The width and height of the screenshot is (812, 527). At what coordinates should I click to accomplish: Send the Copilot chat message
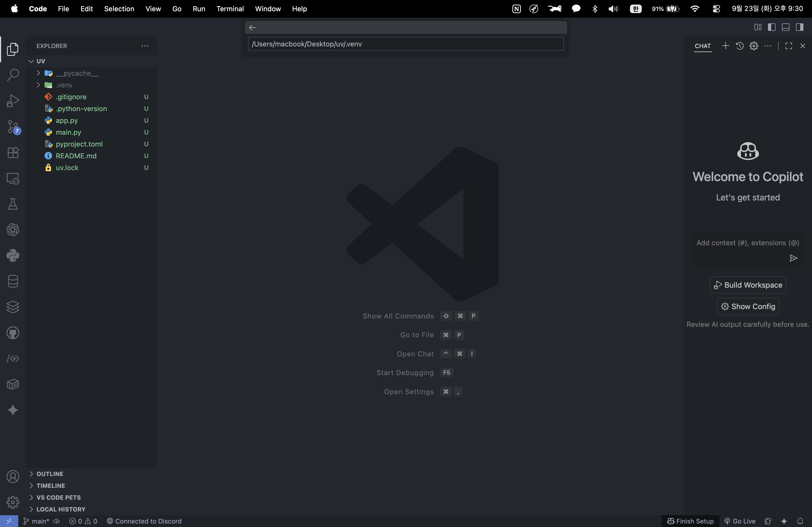pos(793,258)
